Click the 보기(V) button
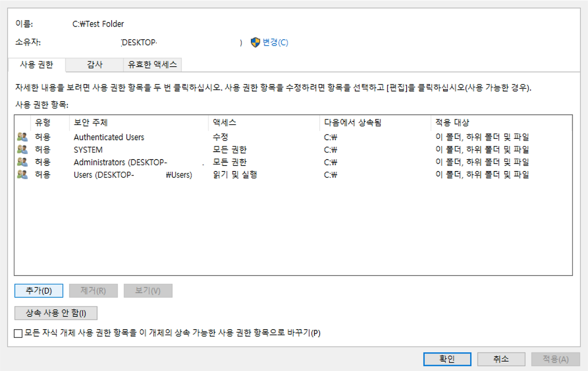Image resolution: width=588 pixels, height=371 pixels. pyautogui.click(x=148, y=290)
